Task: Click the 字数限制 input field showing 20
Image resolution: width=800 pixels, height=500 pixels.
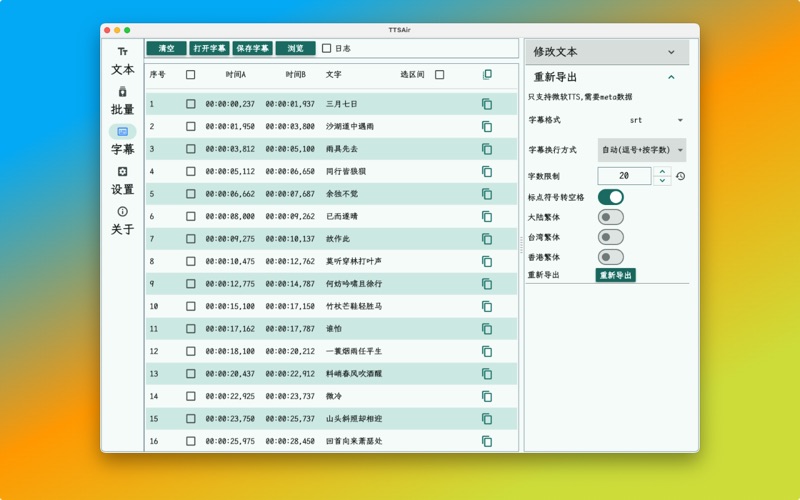Action: click(x=624, y=176)
